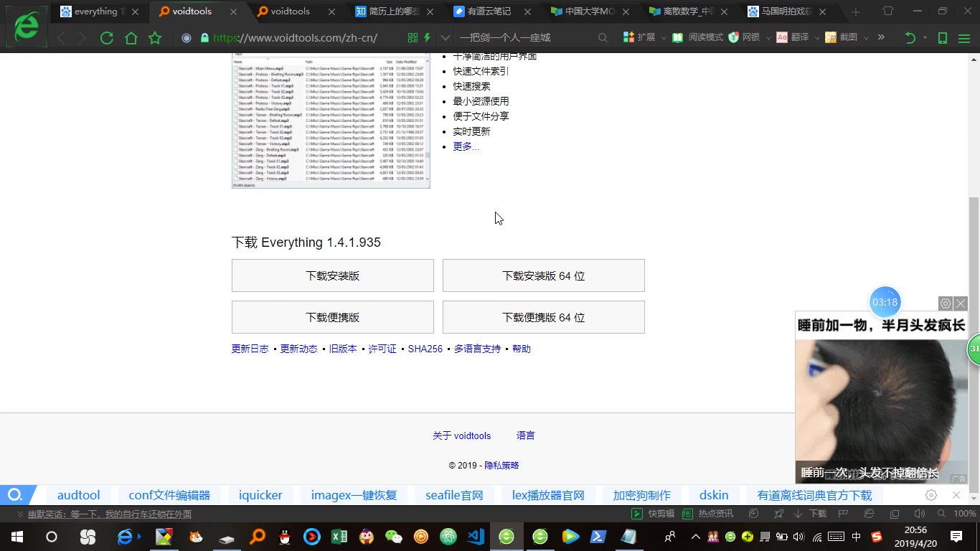
Task: Open WeChat from the taskbar
Action: 394,537
